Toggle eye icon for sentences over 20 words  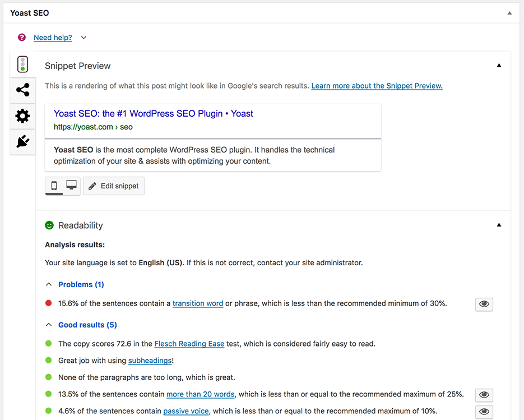pos(484,395)
